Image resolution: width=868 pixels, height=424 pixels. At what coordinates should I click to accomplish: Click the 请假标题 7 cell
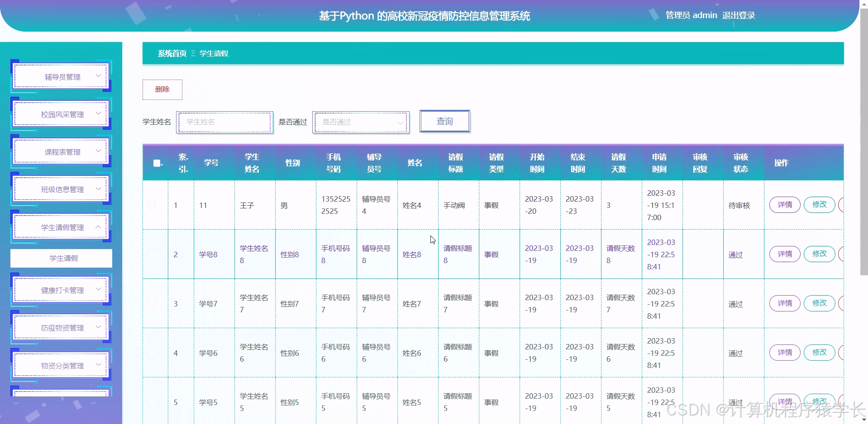(x=458, y=304)
